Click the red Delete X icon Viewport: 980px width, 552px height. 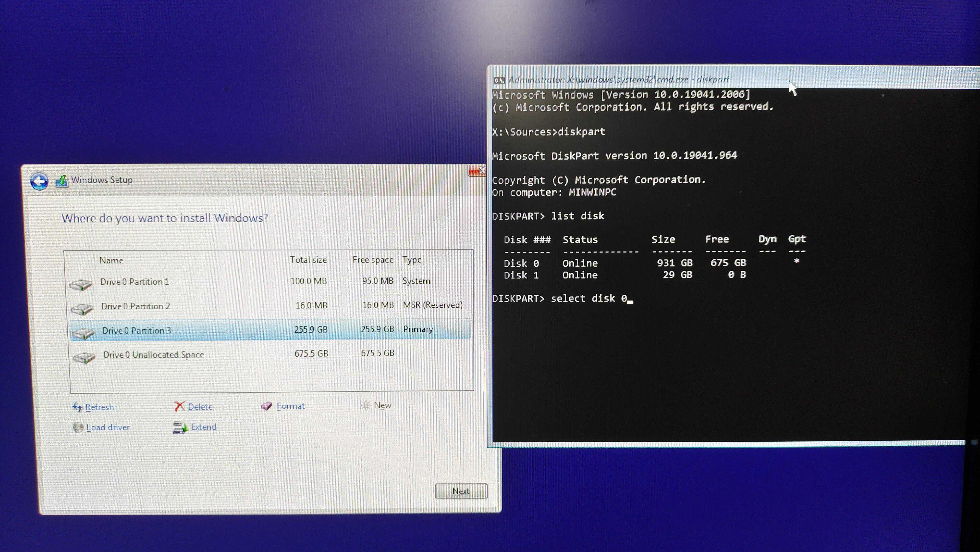179,407
